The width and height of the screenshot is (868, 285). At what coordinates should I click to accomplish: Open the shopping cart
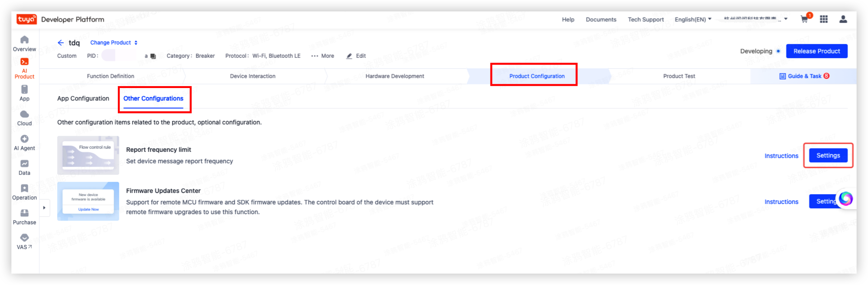(x=805, y=19)
